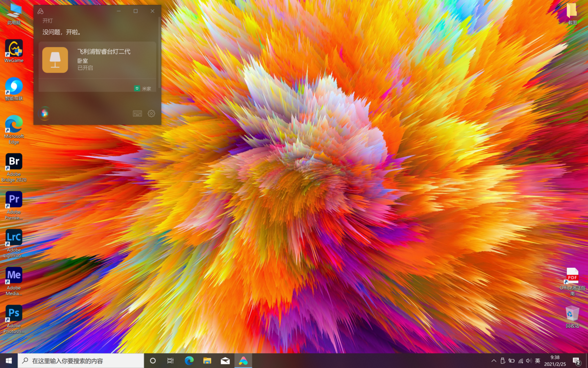The height and width of the screenshot is (368, 588).
Task: Minimize the assistant window
Action: [119, 11]
